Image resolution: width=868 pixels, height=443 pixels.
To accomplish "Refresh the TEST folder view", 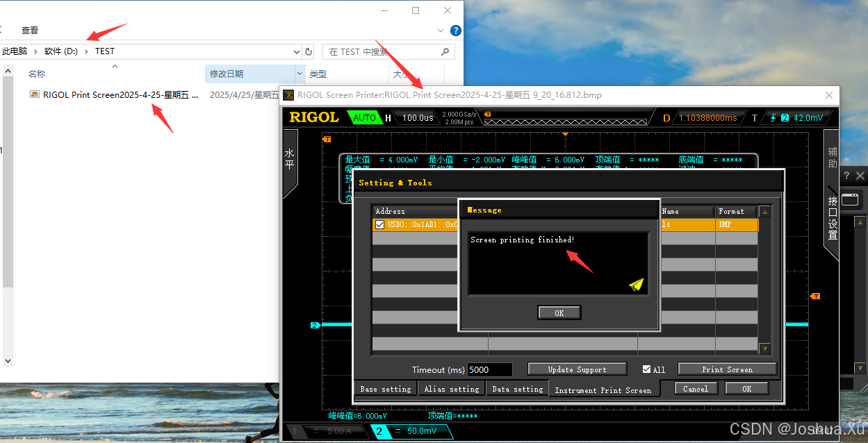I will (x=309, y=52).
